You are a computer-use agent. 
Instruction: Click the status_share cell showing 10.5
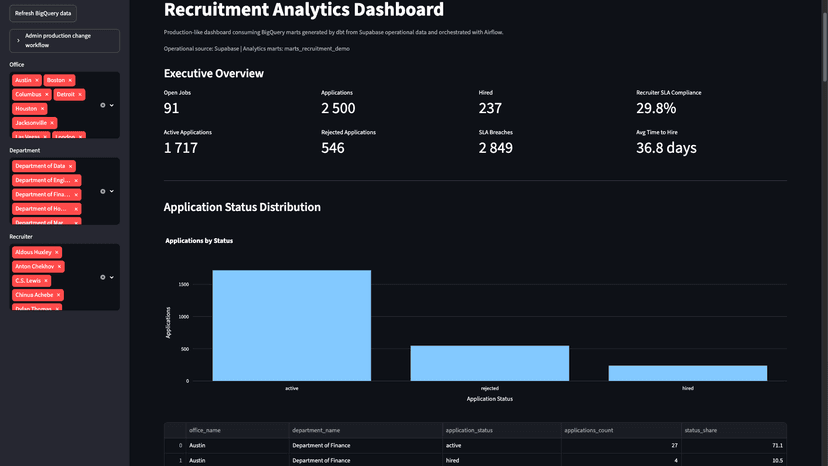[x=734, y=460]
